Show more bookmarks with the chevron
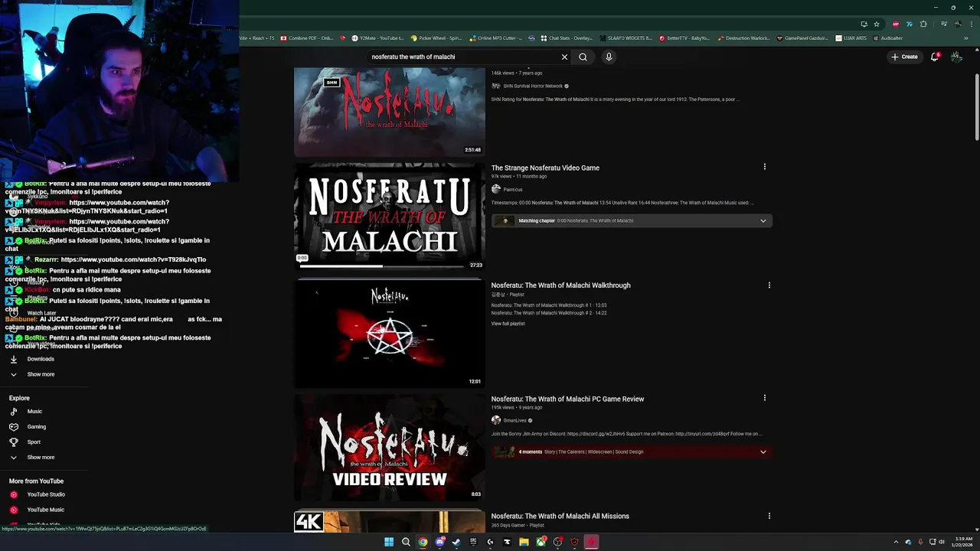This screenshot has width=980, height=551. (x=966, y=38)
